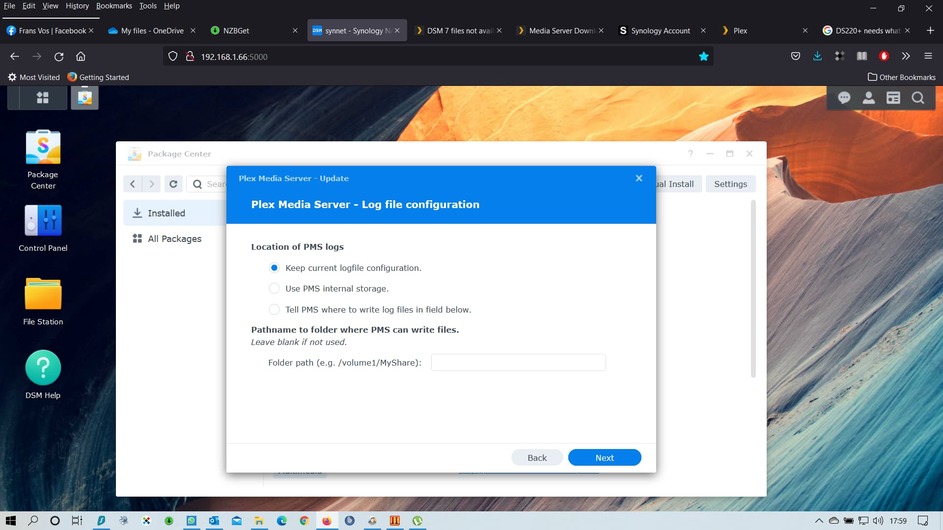Open Microsoft Edge from the taskbar

[281, 521]
